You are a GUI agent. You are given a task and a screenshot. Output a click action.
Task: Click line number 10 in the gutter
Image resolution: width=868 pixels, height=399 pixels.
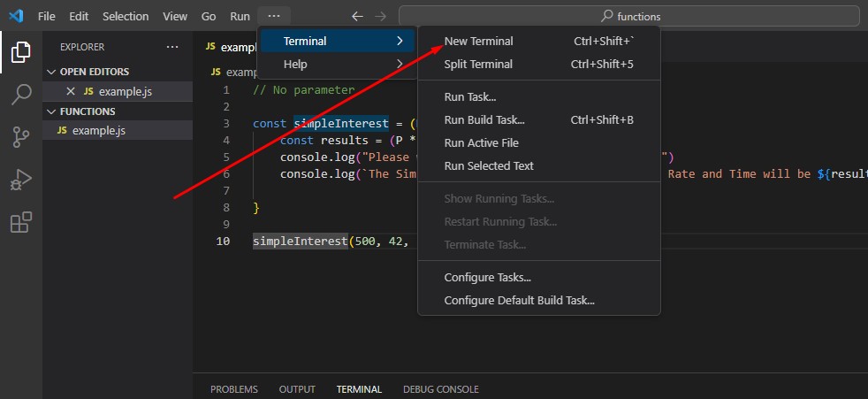[223, 241]
